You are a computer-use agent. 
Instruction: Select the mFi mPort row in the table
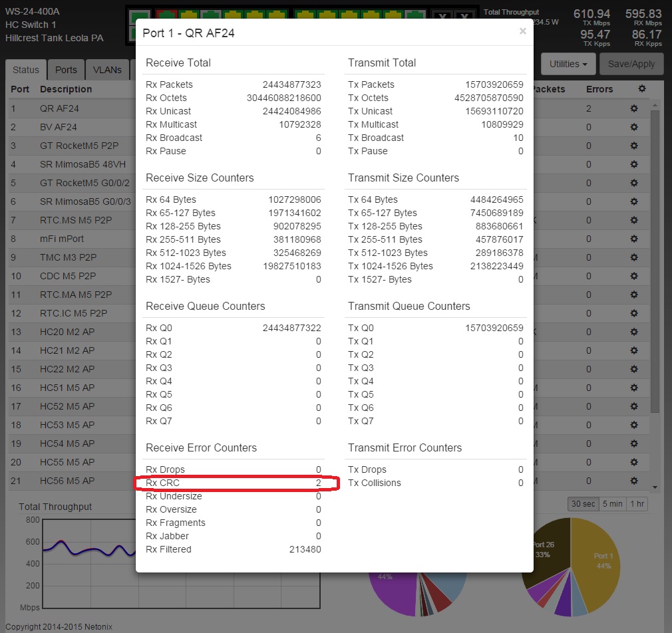point(67,239)
